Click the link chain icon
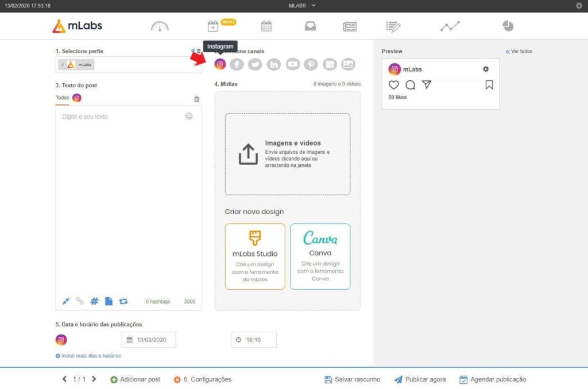The width and height of the screenshot is (588, 389). (80, 301)
